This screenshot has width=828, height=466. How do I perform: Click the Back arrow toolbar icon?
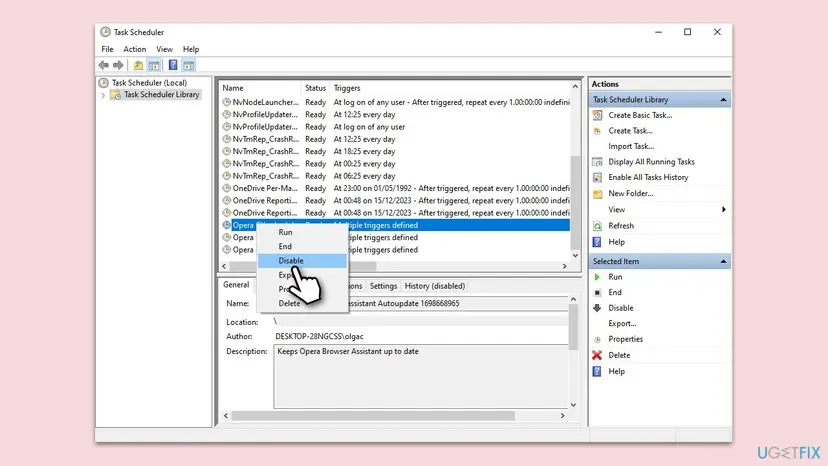[104, 65]
